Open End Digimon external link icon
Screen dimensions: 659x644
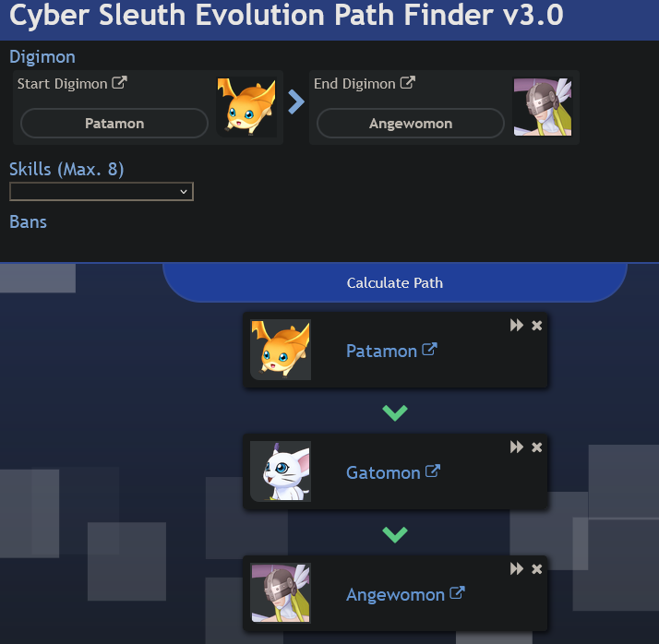tap(408, 83)
